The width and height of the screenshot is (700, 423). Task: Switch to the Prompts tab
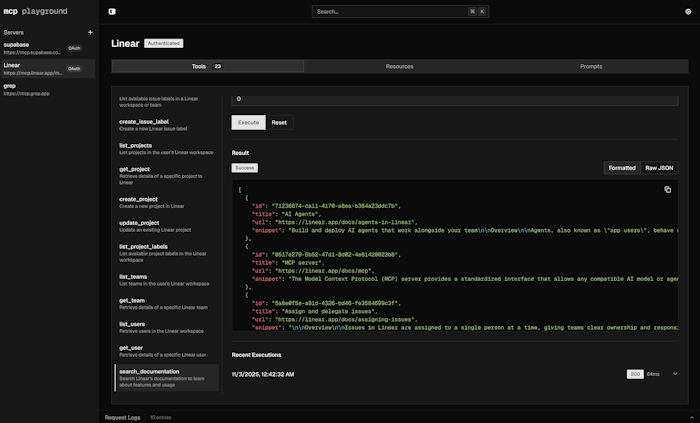click(591, 66)
